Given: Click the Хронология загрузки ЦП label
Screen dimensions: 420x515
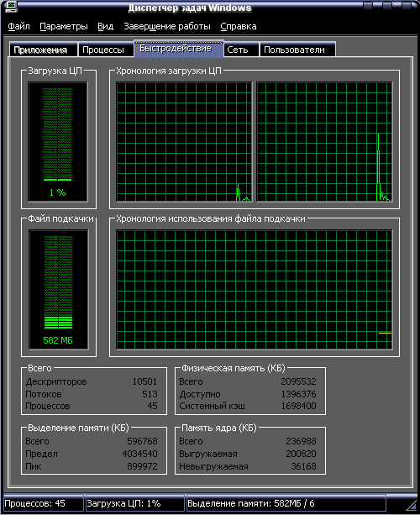Looking at the screenshot, I should (x=169, y=71).
